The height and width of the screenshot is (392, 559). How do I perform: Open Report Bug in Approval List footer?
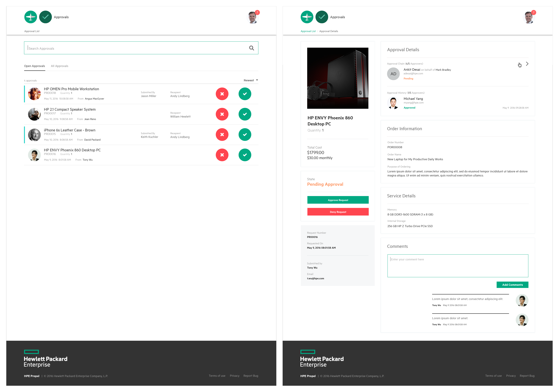tap(251, 376)
